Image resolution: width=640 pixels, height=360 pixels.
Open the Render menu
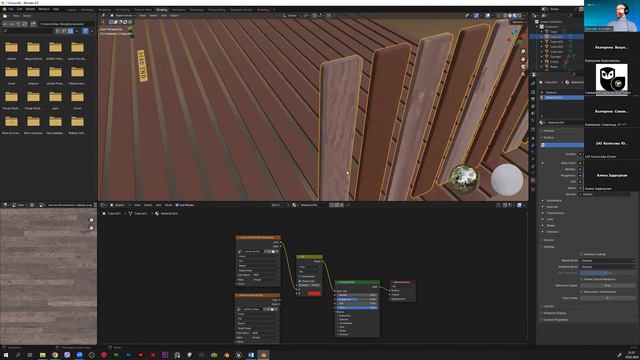coord(30,9)
